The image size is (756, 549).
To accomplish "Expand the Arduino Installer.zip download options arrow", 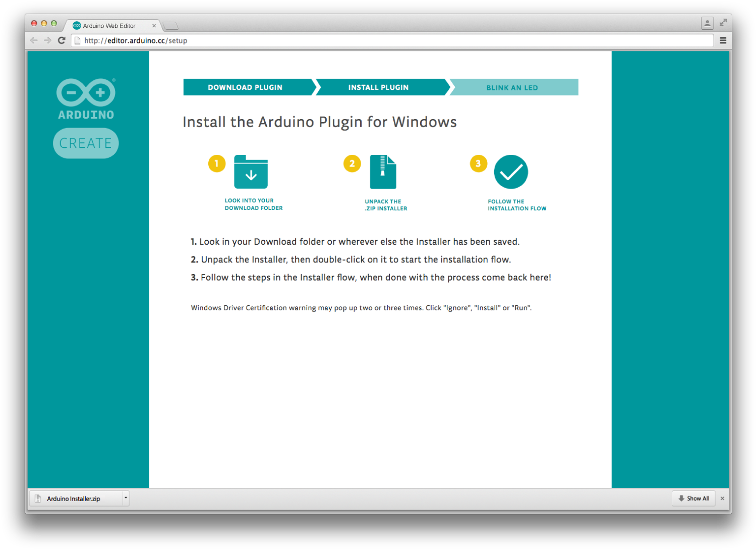I will click(x=126, y=498).
